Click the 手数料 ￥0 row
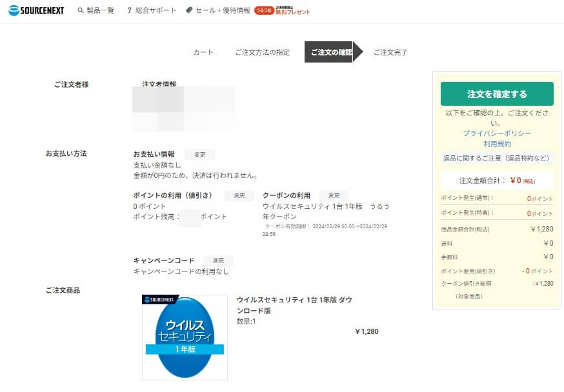Viewport: 564px width, 392px height. pos(497,257)
